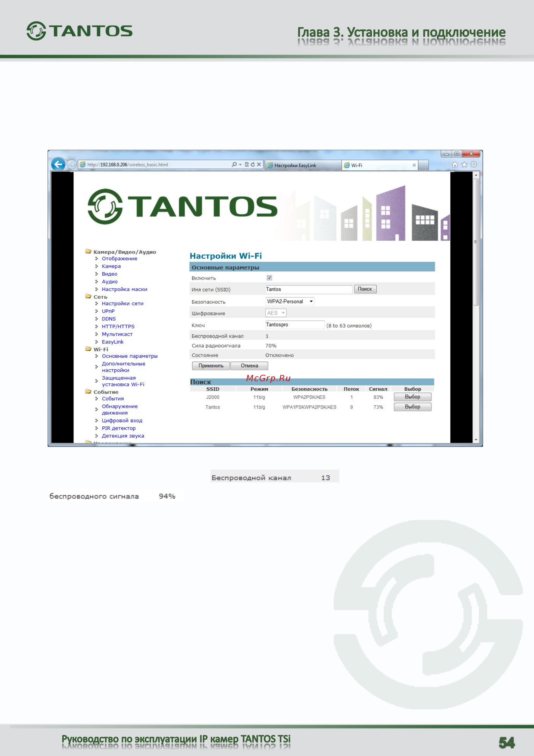This screenshot has width=534, height=756.
Task: Open the Безопасность WPA2-Personal dropdown
Action: click(x=289, y=301)
